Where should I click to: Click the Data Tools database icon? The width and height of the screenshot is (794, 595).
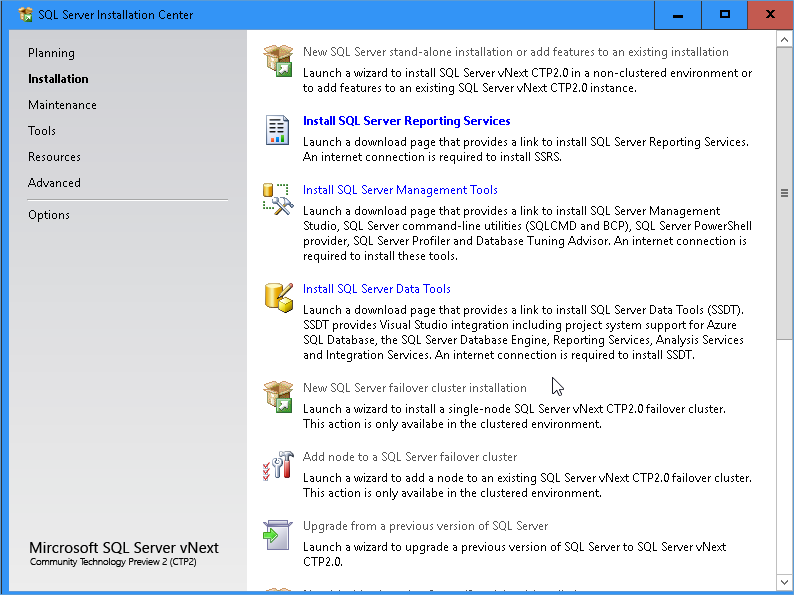pyautogui.click(x=279, y=298)
